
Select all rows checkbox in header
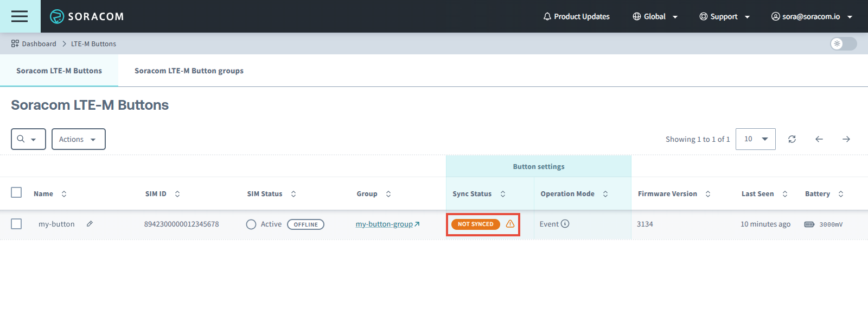click(x=16, y=193)
